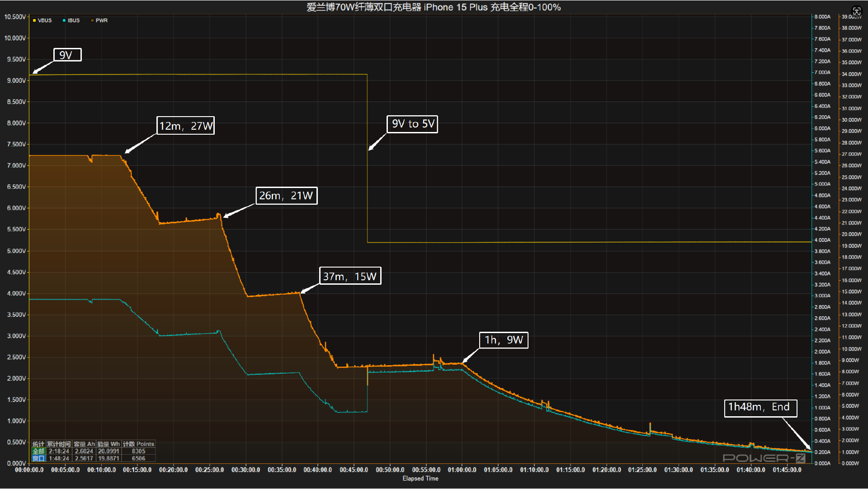Select the 2.6024 capacity cell
The image size is (868, 489).
pos(84,451)
